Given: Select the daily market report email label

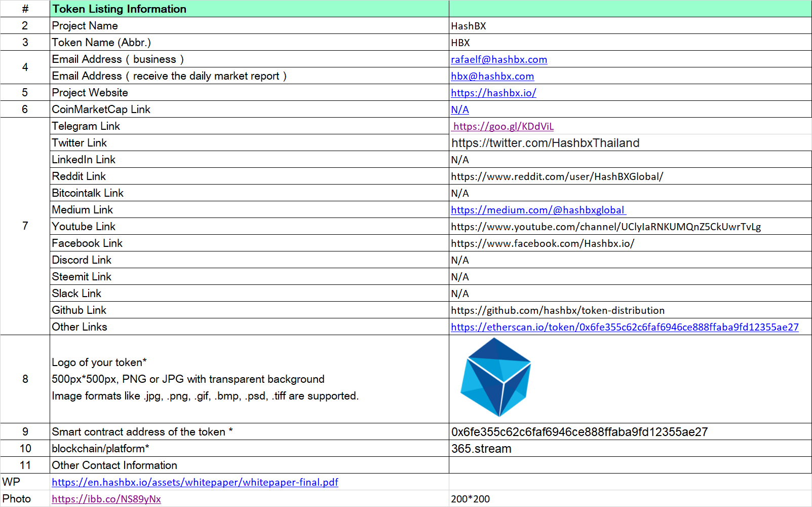Looking at the screenshot, I should [249, 76].
